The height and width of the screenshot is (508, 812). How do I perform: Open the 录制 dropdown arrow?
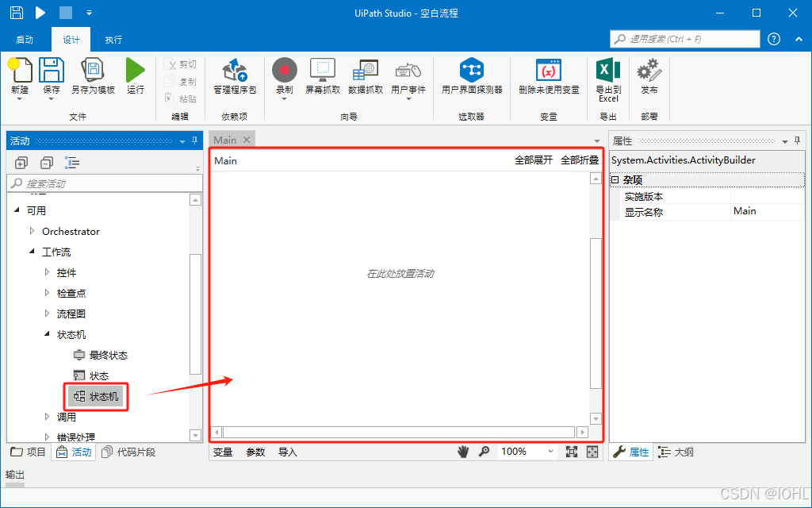point(285,99)
